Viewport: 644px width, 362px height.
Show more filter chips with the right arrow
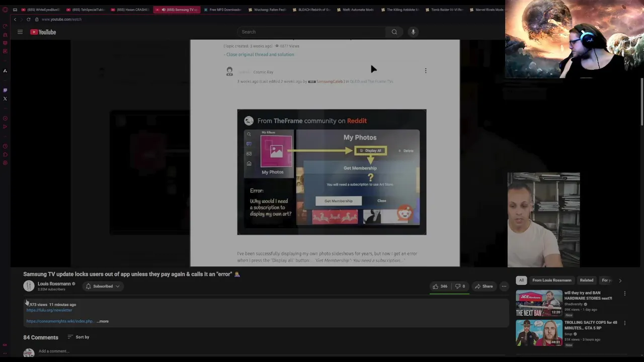620,281
